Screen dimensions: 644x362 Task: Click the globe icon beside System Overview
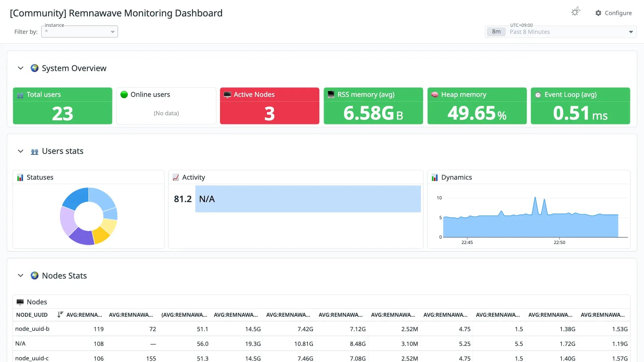point(35,68)
